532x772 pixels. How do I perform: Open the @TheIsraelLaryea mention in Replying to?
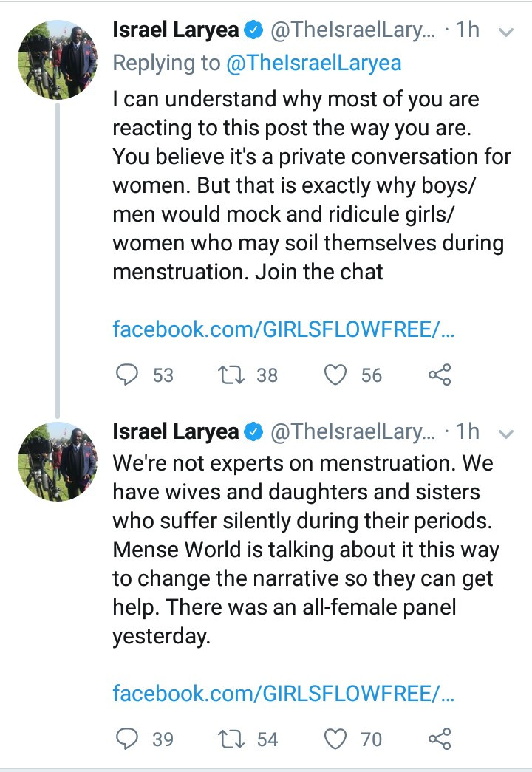(314, 63)
